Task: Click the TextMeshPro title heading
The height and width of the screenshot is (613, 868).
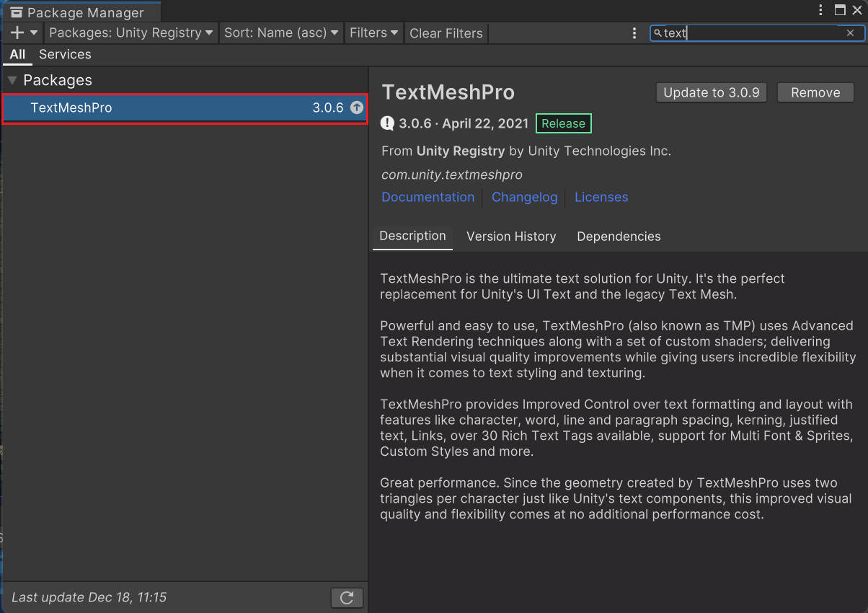Action: coord(448,92)
